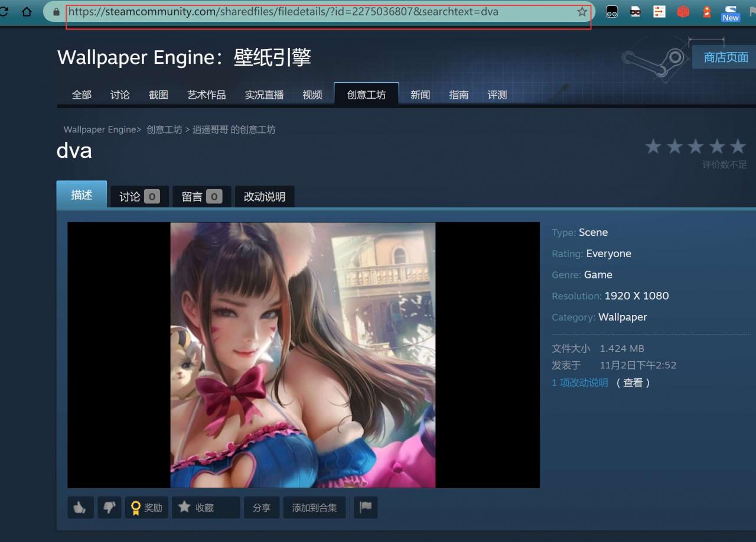Click the Rating Everyone value
Image resolution: width=756 pixels, height=542 pixels.
608,254
